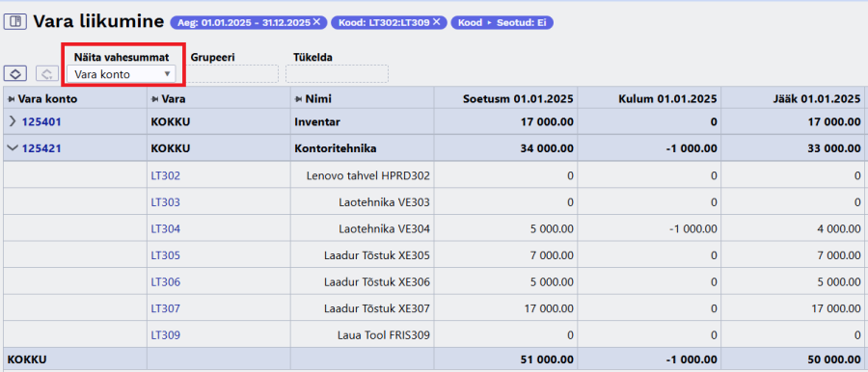Open asset link LT309
The width and height of the screenshot is (868, 372).
point(166,335)
